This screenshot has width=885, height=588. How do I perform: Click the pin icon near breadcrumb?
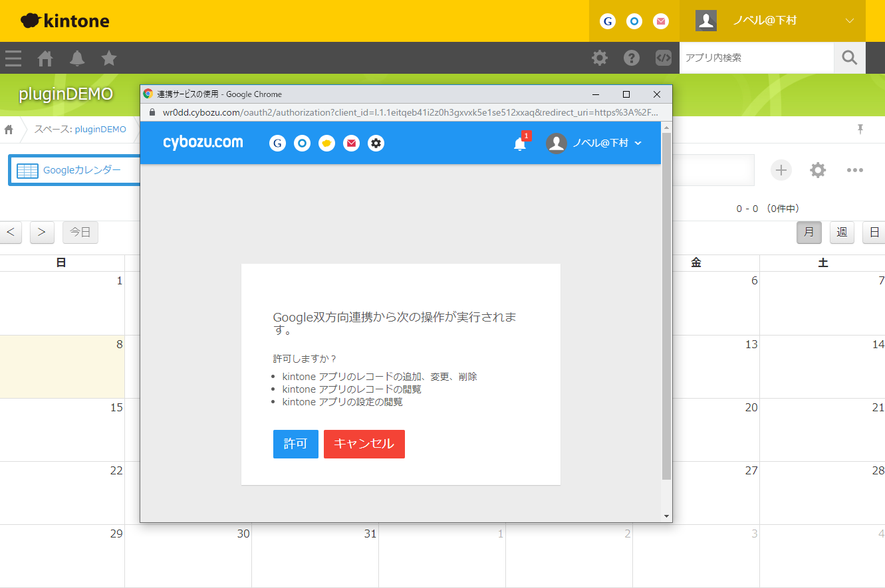pyautogui.click(x=860, y=129)
